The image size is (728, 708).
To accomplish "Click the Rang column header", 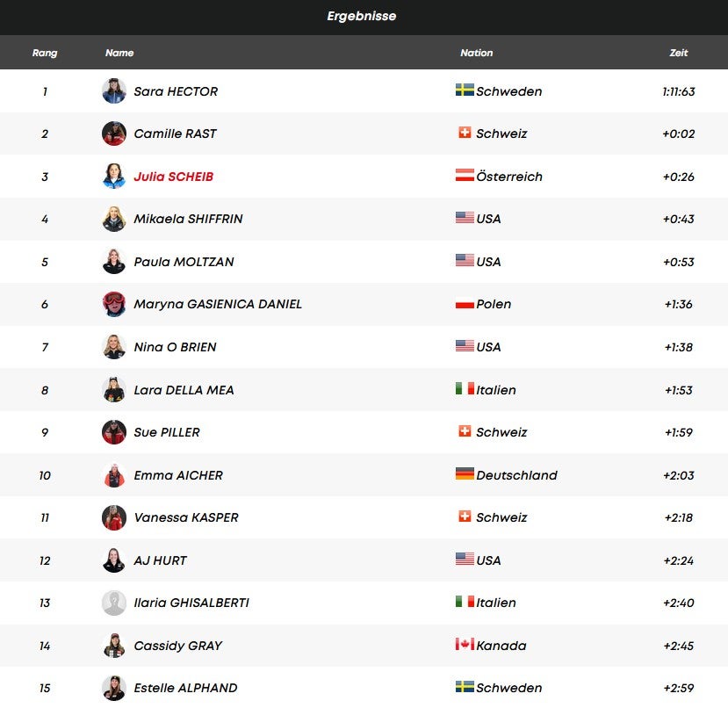I will coord(45,53).
